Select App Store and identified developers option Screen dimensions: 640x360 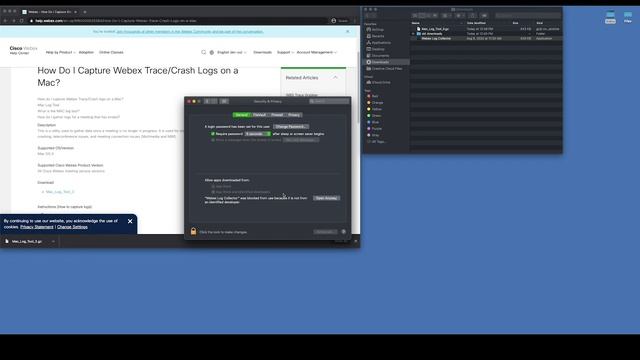(213, 192)
